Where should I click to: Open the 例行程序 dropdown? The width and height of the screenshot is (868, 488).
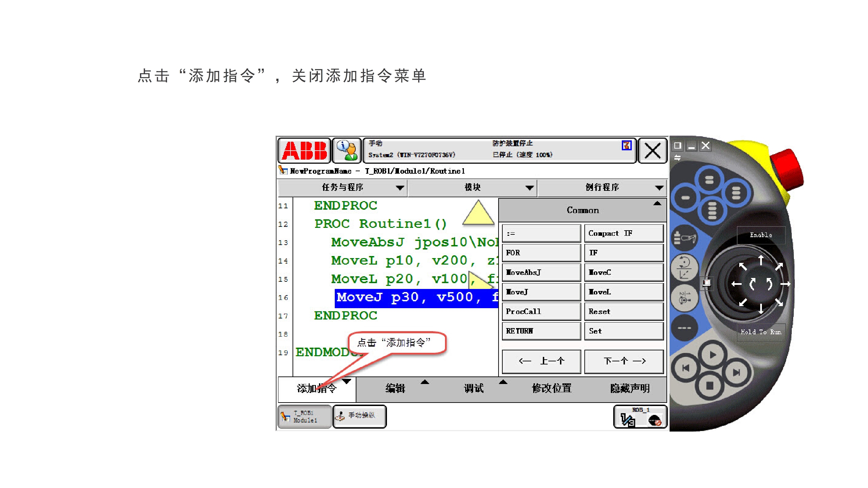click(602, 187)
